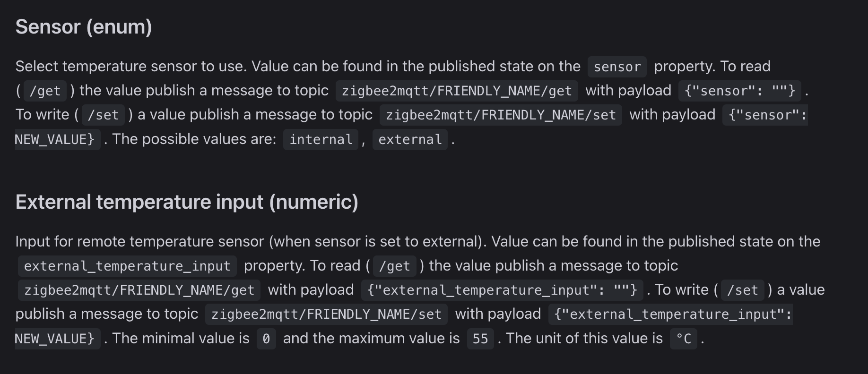Click the {"sensor": NEW_VALUE} set payload
Viewport: 868px width, 374px height.
[x=764, y=115]
